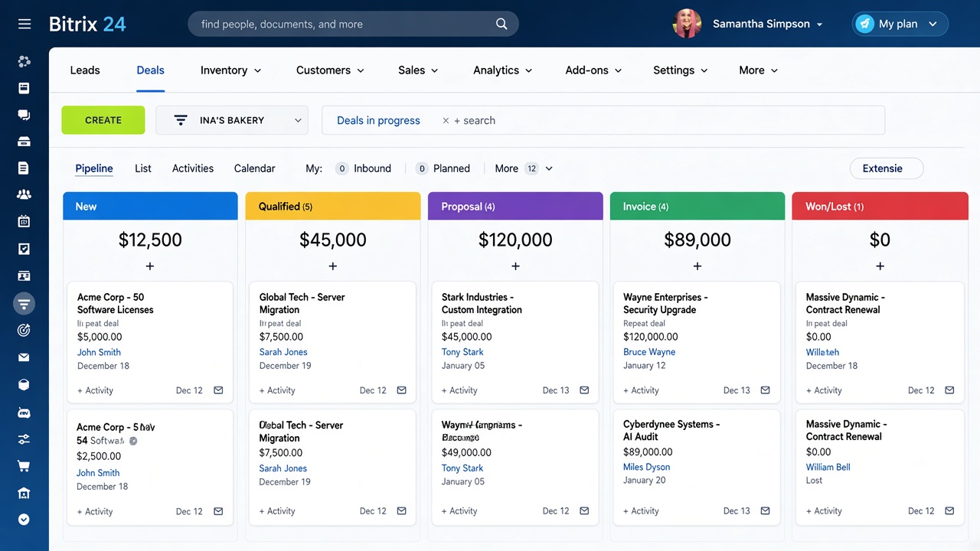Go to the Leads tab

pos(85,70)
